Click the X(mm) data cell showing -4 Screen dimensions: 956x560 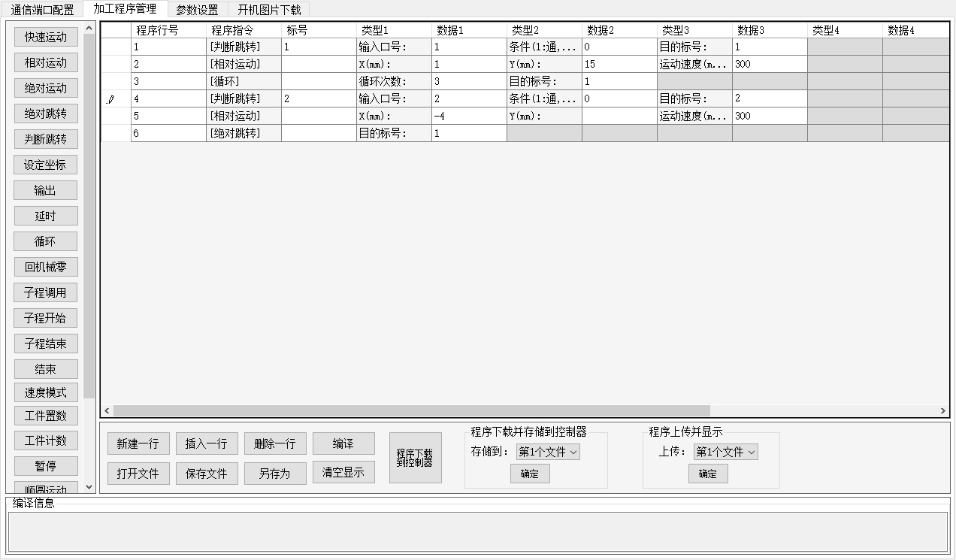[x=469, y=116]
